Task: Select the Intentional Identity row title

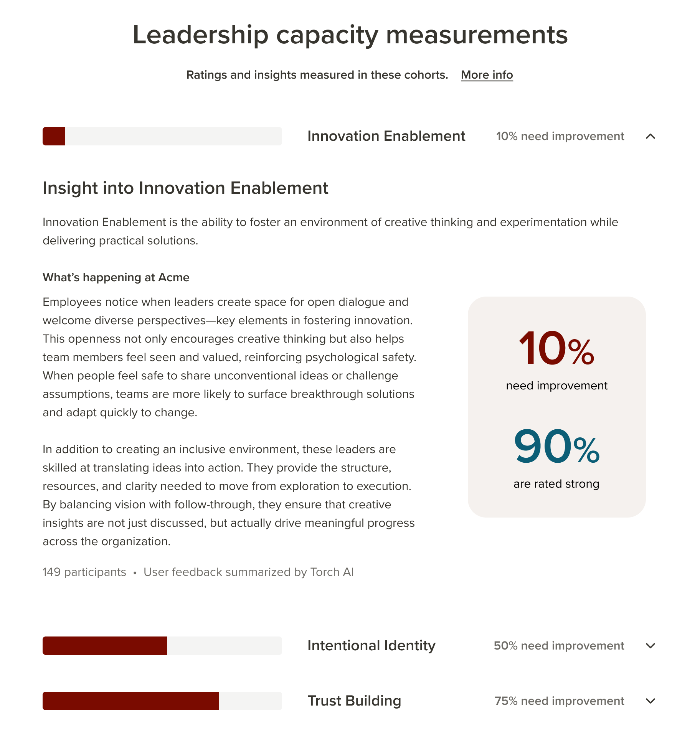Action: [371, 646]
